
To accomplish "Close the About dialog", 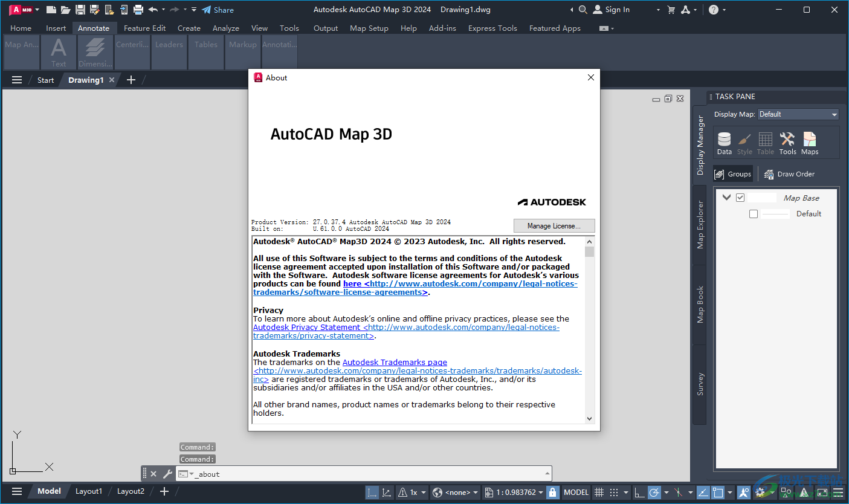I will (x=591, y=77).
